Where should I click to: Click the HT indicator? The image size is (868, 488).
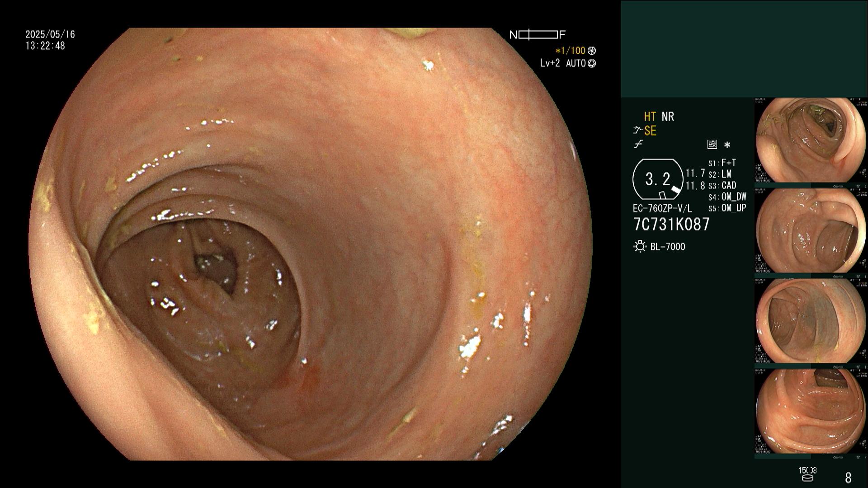(x=650, y=117)
